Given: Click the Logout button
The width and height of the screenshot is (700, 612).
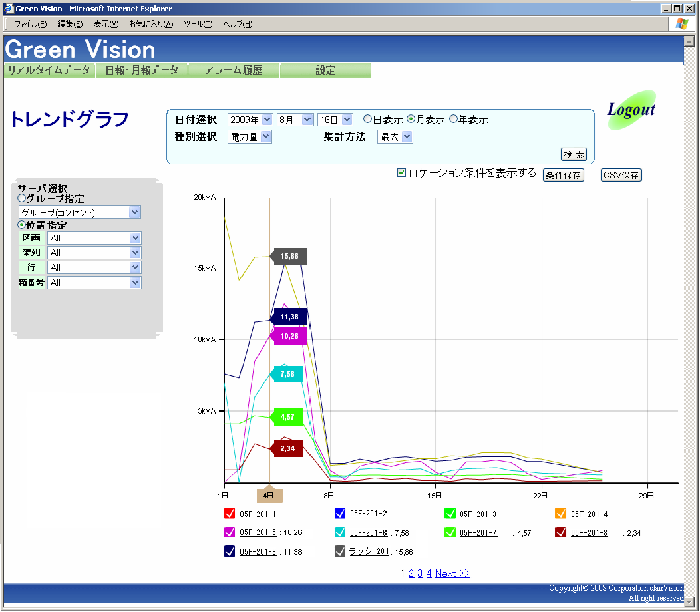Looking at the screenshot, I should (631, 110).
